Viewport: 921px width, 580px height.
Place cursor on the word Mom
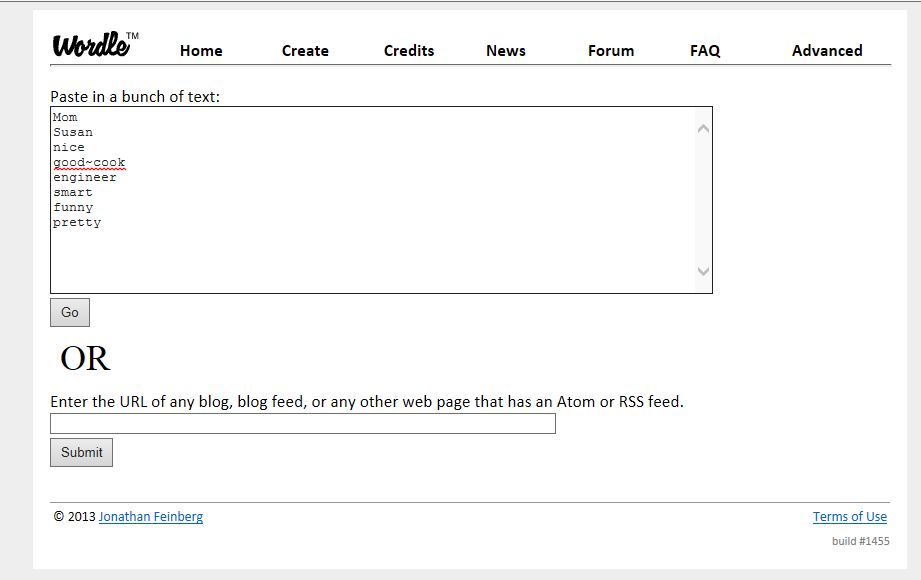[65, 117]
